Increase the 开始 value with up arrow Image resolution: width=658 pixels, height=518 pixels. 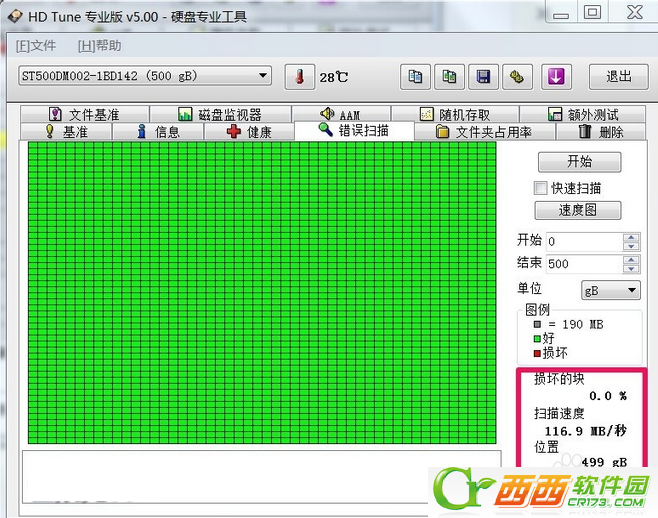631,237
